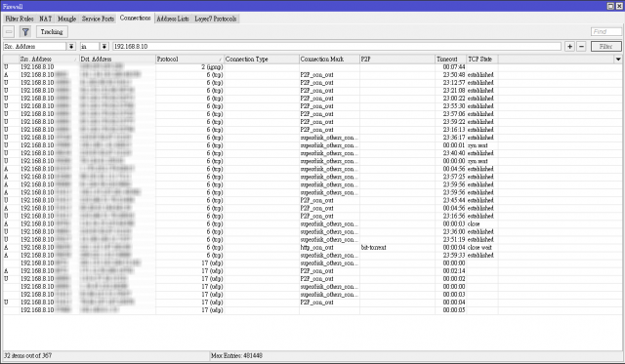Select the Connections tab
Viewport: 625px width, 364px height.
point(135,19)
